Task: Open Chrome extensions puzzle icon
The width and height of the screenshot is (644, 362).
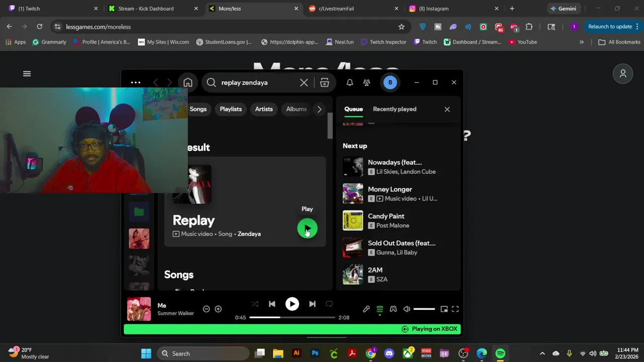Action: point(529,27)
